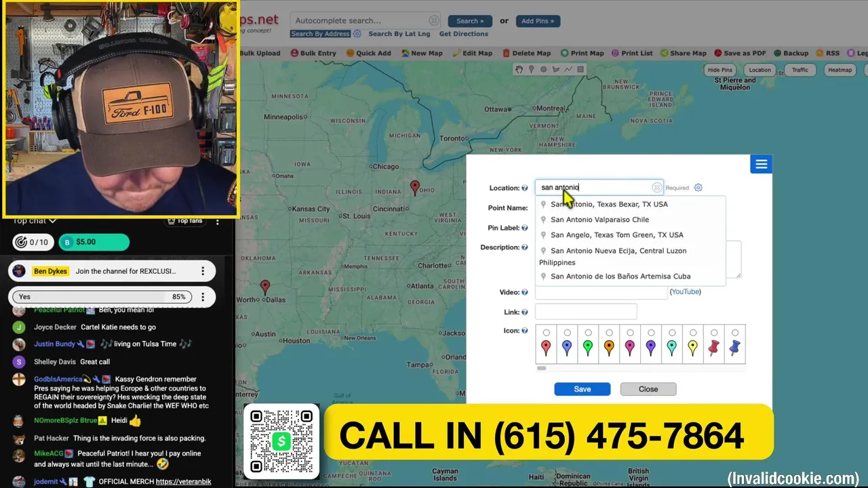Click the Search button

470,21
